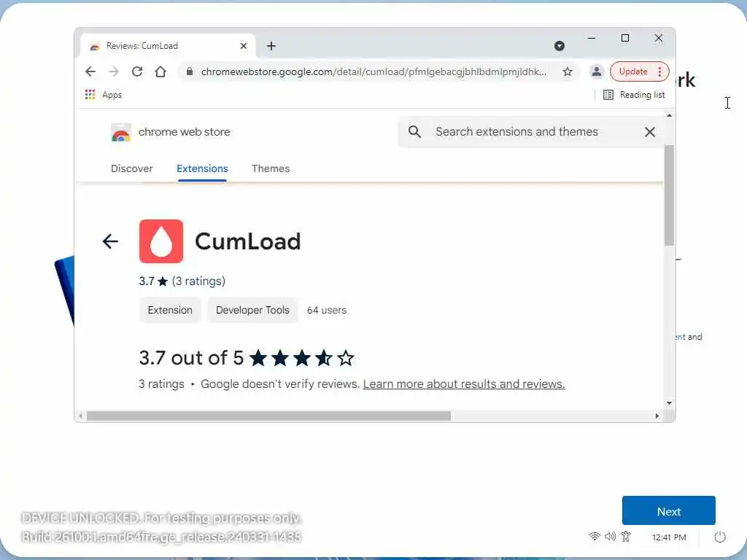Click the chromewebstore.google.com address bar URL
The image size is (747, 560).
coord(374,72)
